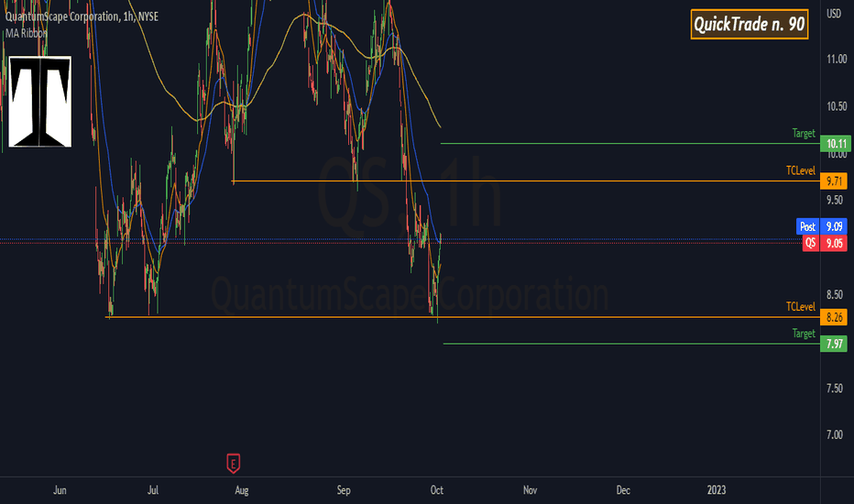Click the Aug date on time axis
This screenshot has width=854, height=504.
(x=242, y=490)
